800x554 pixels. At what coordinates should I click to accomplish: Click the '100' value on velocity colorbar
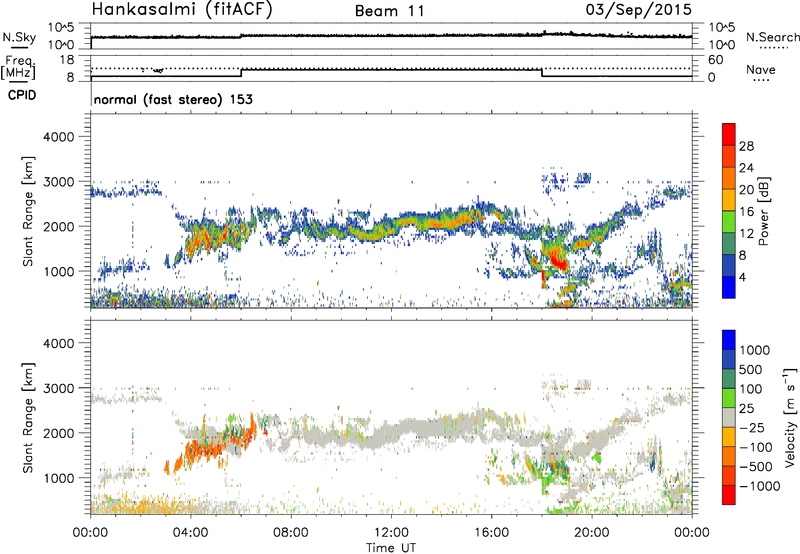pos(751,389)
